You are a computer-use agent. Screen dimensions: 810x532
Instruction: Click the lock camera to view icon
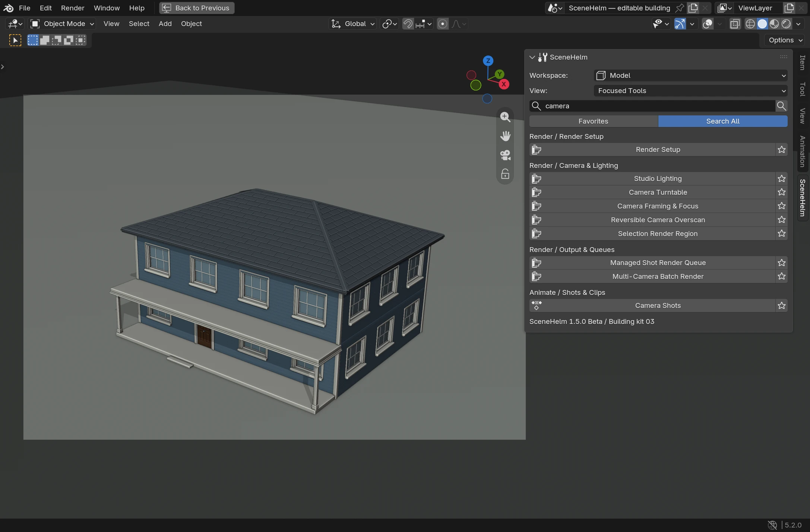click(505, 174)
